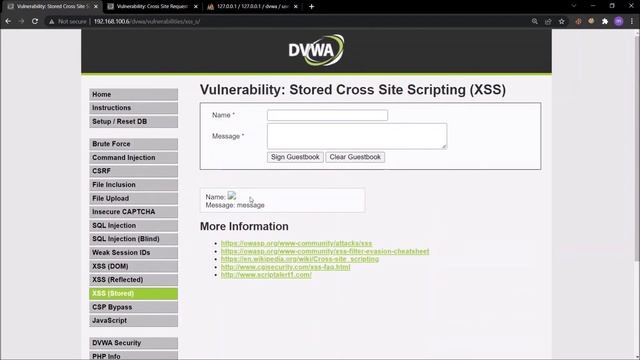Close the Stored Cross Site tab
Viewport: 640px width, 360px height.
(96, 7)
